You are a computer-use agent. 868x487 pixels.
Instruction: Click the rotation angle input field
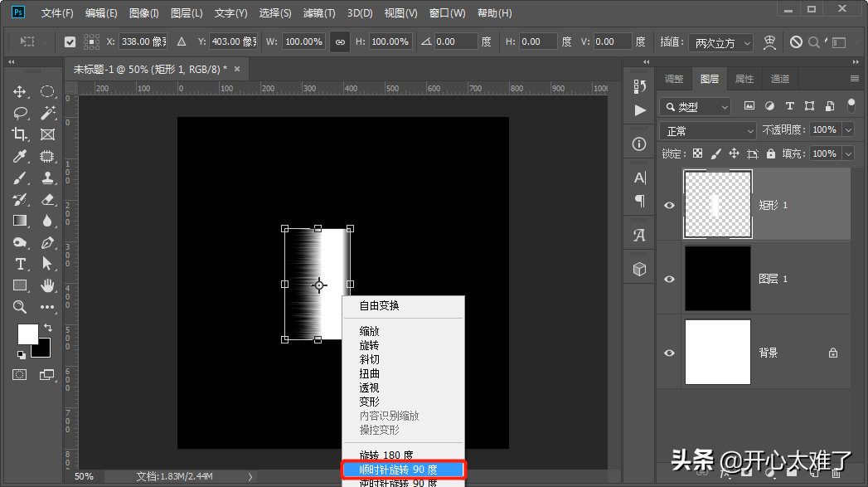tap(455, 41)
